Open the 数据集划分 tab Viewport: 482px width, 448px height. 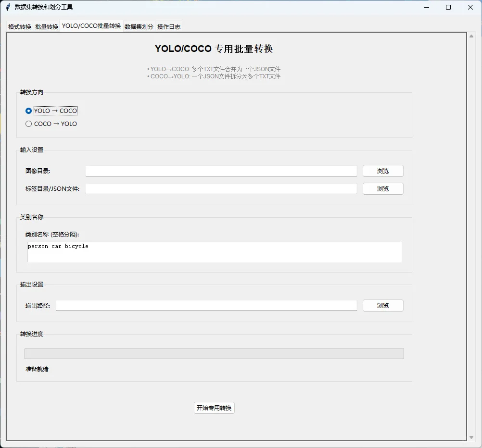pyautogui.click(x=139, y=26)
